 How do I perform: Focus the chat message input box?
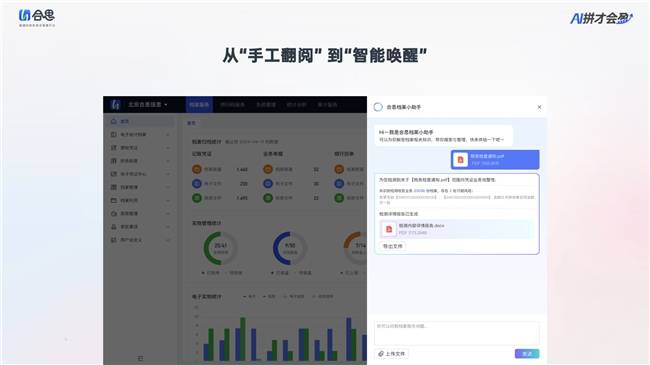coord(457,333)
